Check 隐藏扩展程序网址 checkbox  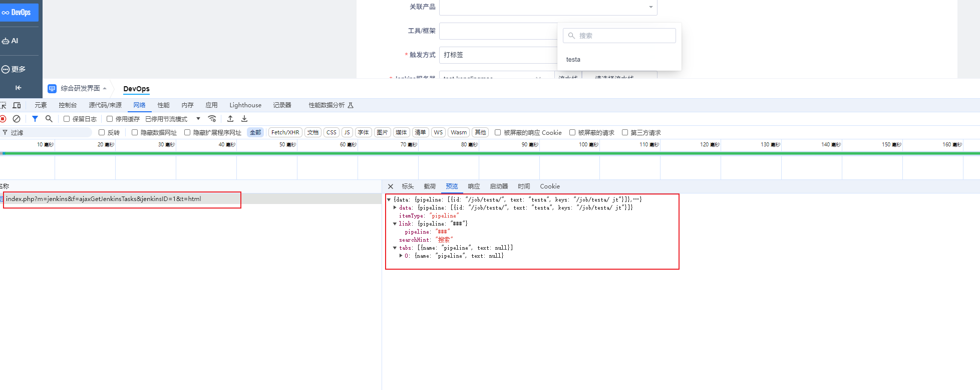click(x=187, y=132)
